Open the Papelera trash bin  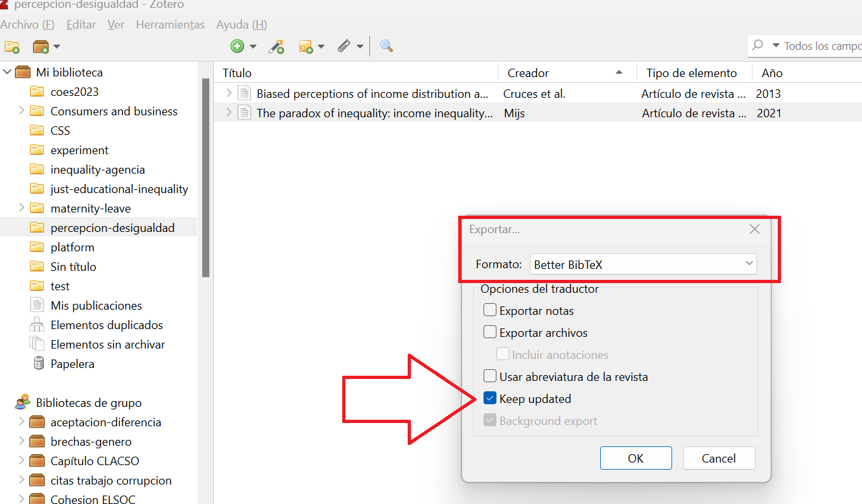[x=72, y=364]
